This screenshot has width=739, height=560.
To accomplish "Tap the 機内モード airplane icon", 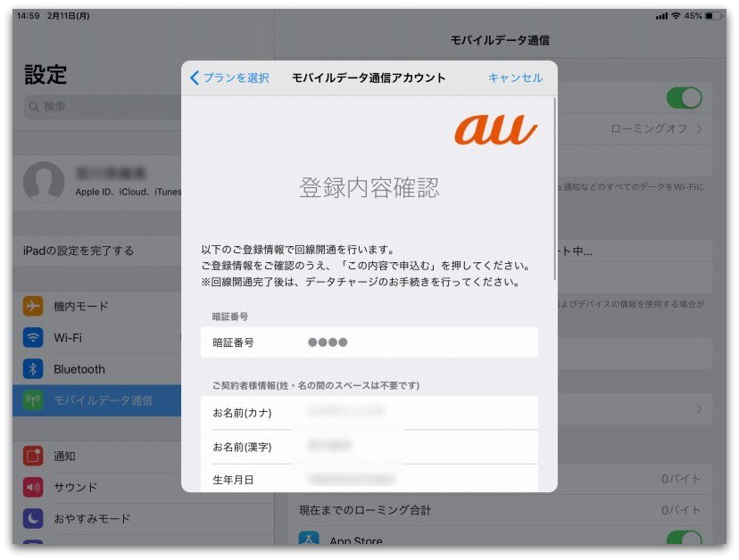I will point(33,306).
